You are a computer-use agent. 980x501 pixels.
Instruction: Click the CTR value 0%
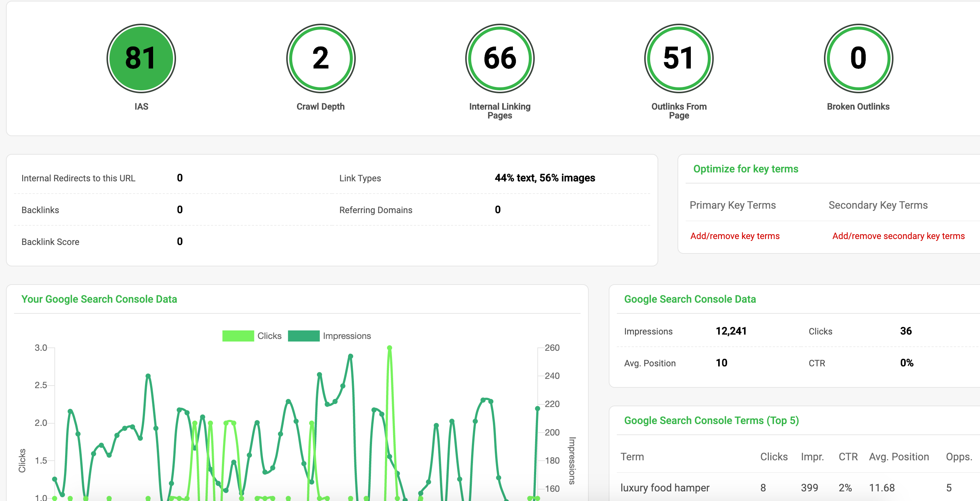pyautogui.click(x=906, y=363)
